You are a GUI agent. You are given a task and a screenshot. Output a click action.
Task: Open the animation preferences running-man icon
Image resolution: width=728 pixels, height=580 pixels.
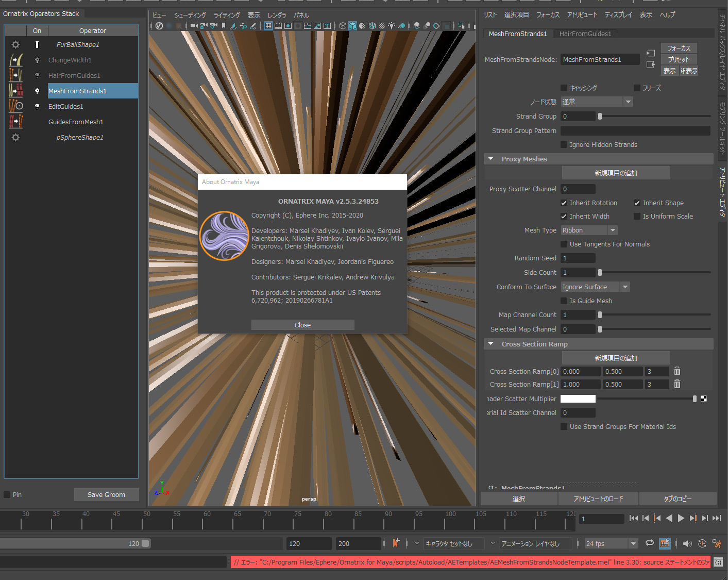[x=717, y=543]
